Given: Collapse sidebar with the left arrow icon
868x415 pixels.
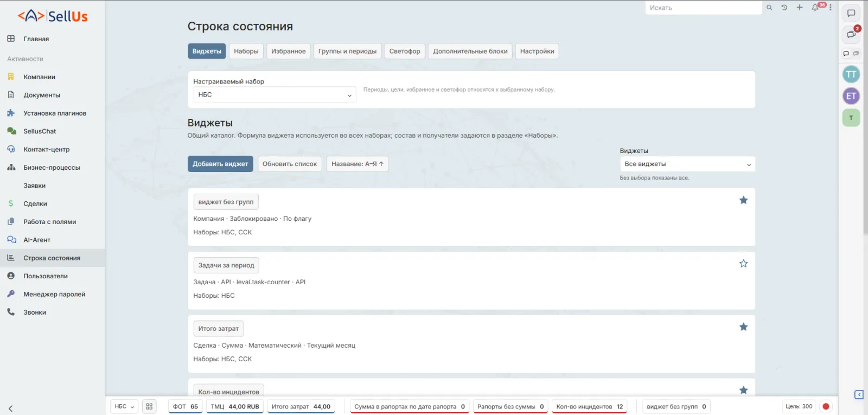Looking at the screenshot, I should (10, 408).
